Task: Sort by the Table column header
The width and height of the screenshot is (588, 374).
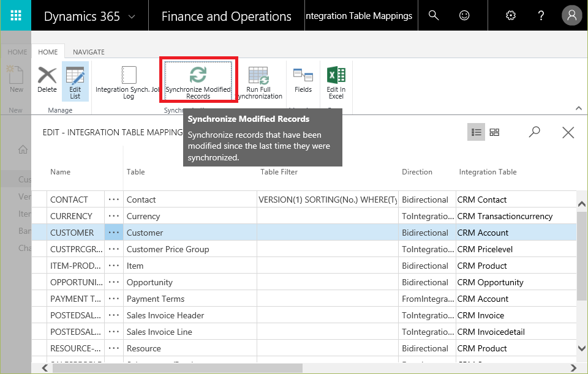Action: [135, 171]
